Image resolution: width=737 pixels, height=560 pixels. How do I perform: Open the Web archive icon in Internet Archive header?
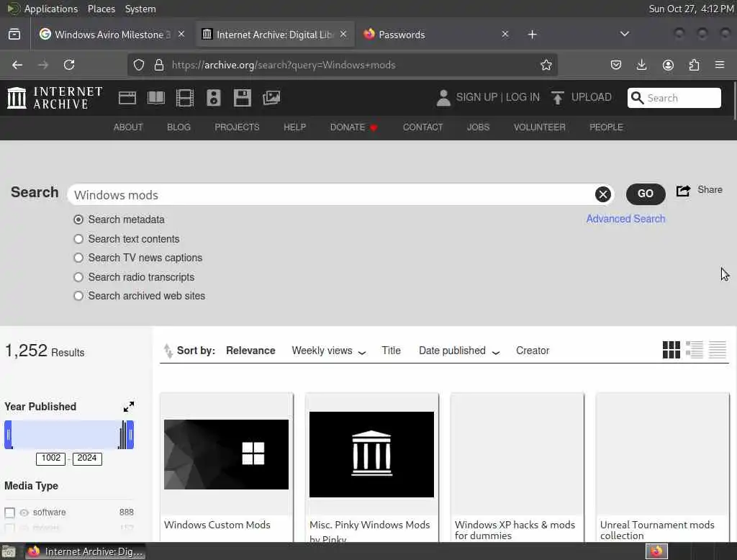click(127, 98)
